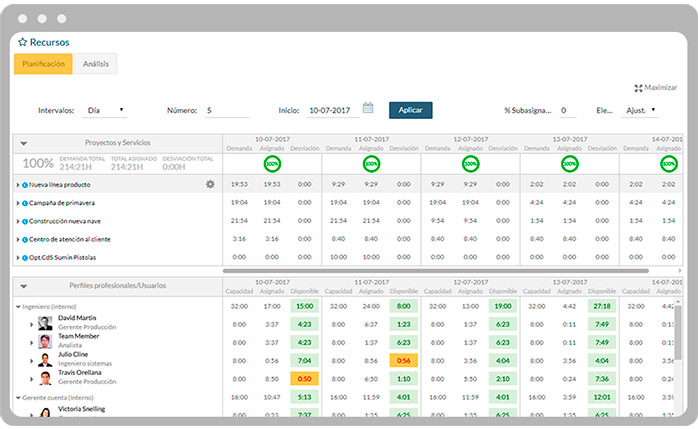
Task: Open the calendar date picker icon
Action: click(368, 109)
